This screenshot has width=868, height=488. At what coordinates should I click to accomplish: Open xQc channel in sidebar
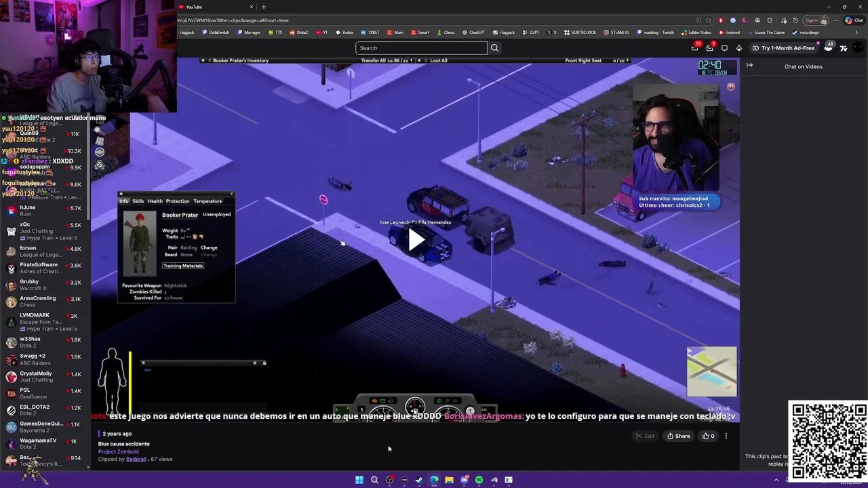pos(45,231)
